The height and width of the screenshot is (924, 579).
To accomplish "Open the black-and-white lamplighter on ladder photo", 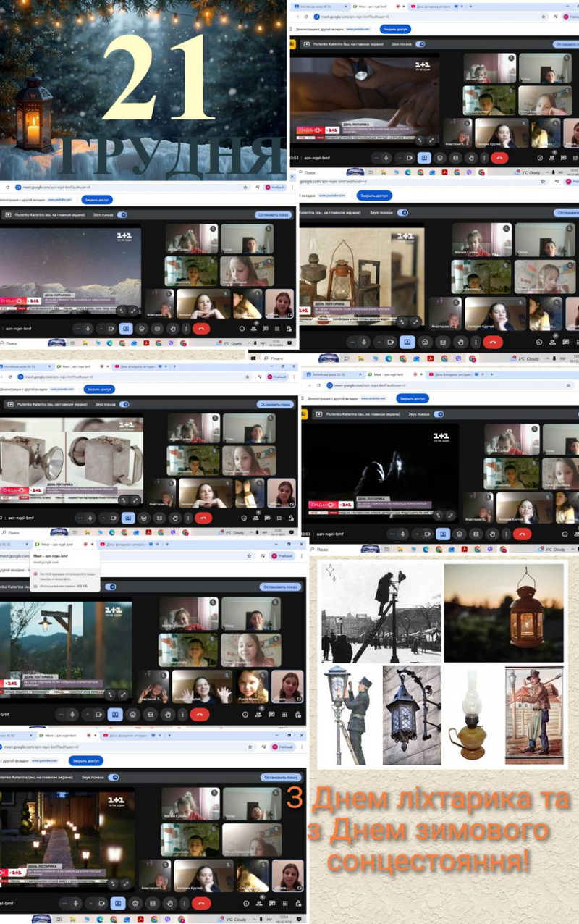I will (381, 612).
